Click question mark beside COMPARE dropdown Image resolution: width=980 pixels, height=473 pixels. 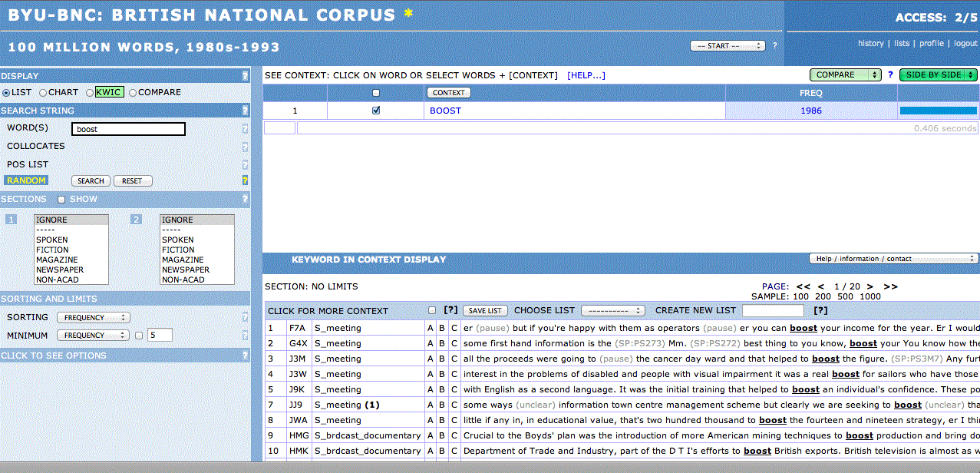click(x=890, y=75)
